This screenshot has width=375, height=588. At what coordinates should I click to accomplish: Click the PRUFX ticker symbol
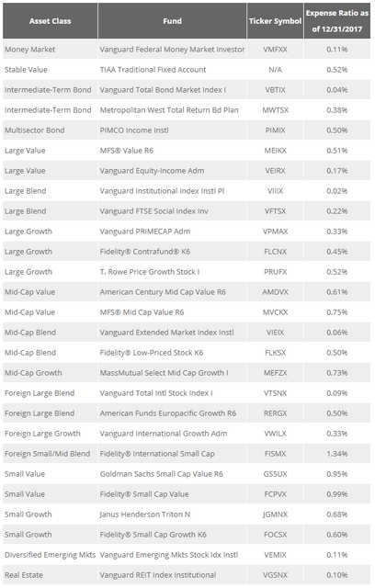tap(275, 272)
